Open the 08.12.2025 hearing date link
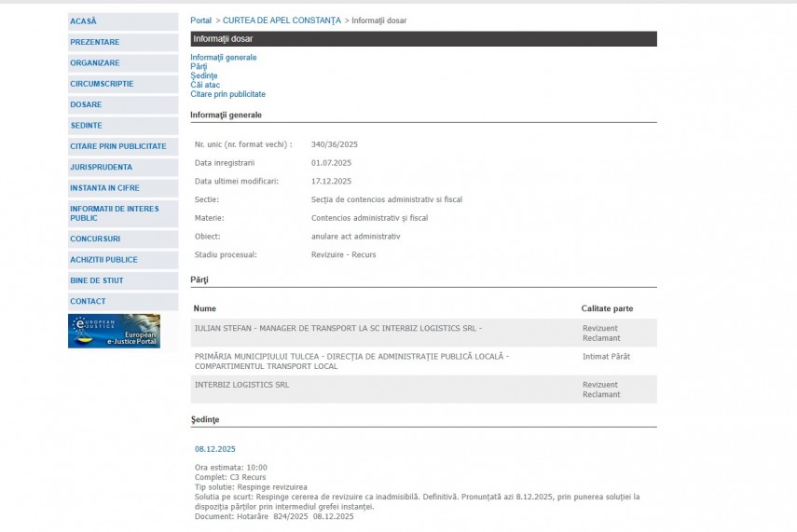The height and width of the screenshot is (532, 797). (214, 449)
